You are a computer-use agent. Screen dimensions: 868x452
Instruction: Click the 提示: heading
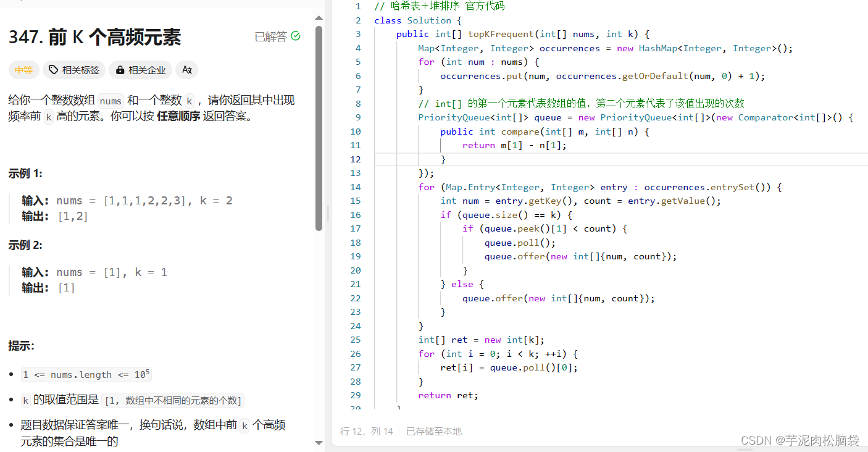(22, 346)
